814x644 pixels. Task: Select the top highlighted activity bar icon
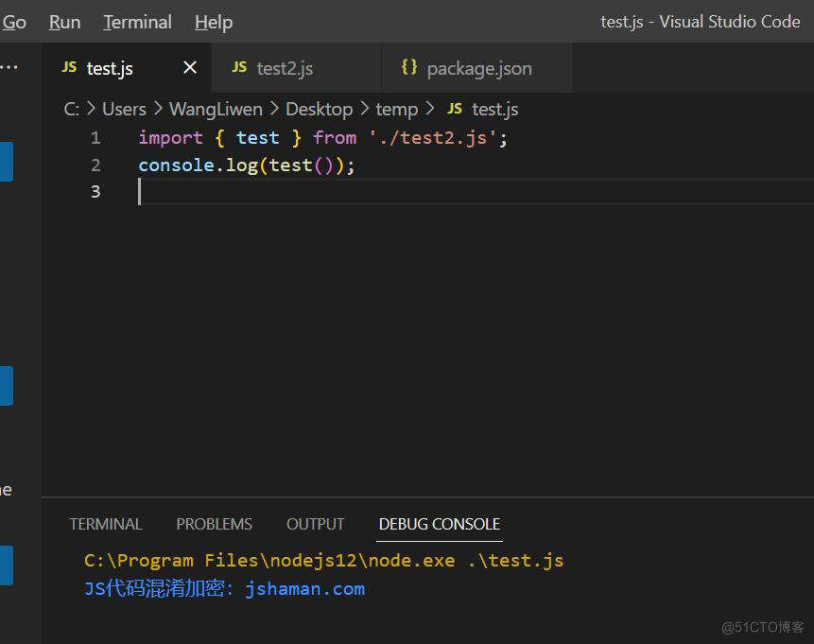click(x=7, y=161)
